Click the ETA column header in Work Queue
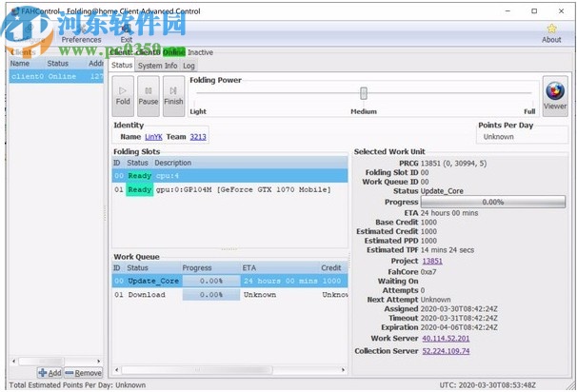Viewport: 577px width, 392px height. tap(249, 267)
